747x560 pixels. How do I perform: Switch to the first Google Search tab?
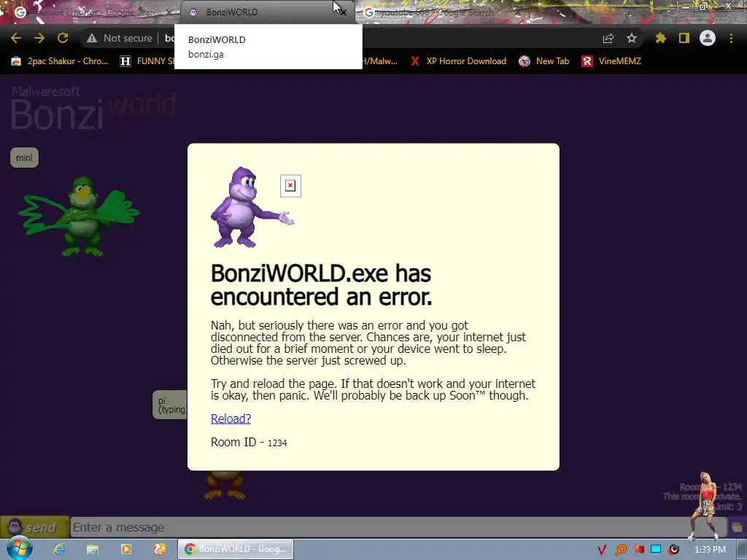tap(90, 12)
